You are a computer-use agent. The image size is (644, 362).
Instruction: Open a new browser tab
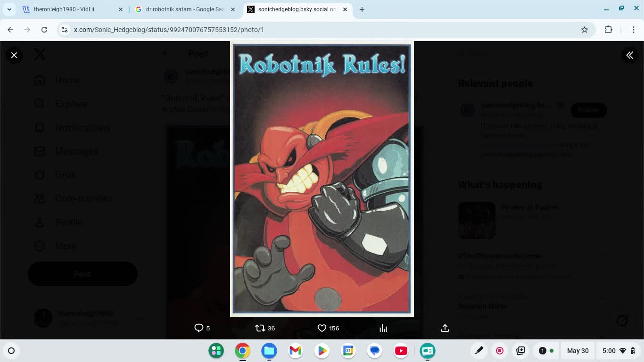tap(362, 9)
